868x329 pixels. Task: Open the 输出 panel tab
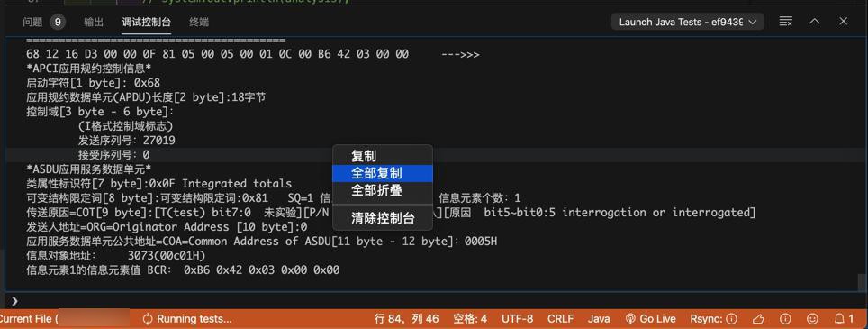(94, 23)
